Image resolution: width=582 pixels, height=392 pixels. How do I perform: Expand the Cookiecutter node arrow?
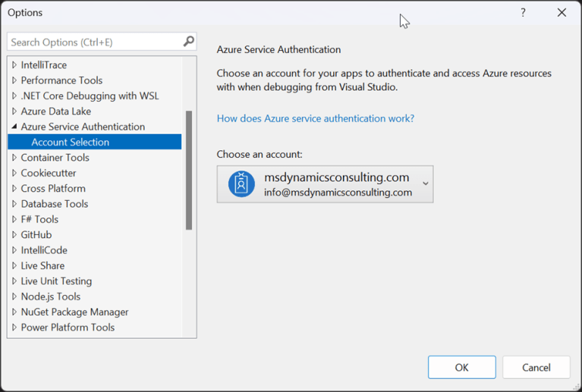[14, 173]
